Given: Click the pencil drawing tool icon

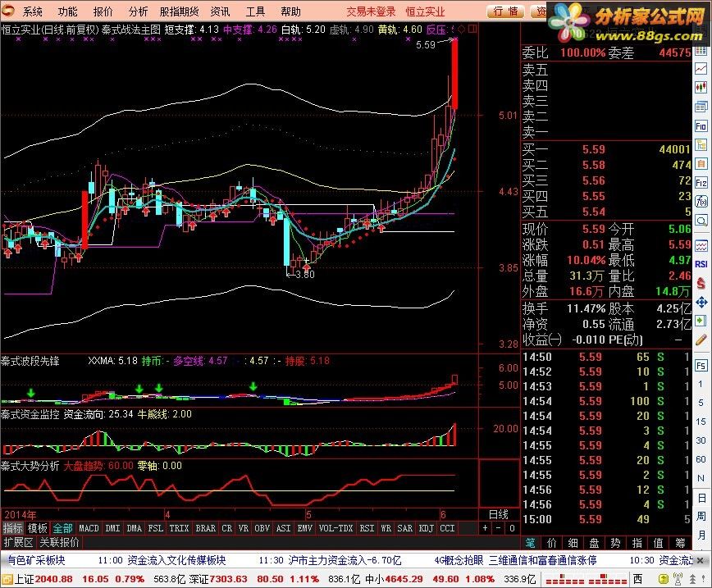Looking at the screenshot, I should pyautogui.click(x=701, y=340).
